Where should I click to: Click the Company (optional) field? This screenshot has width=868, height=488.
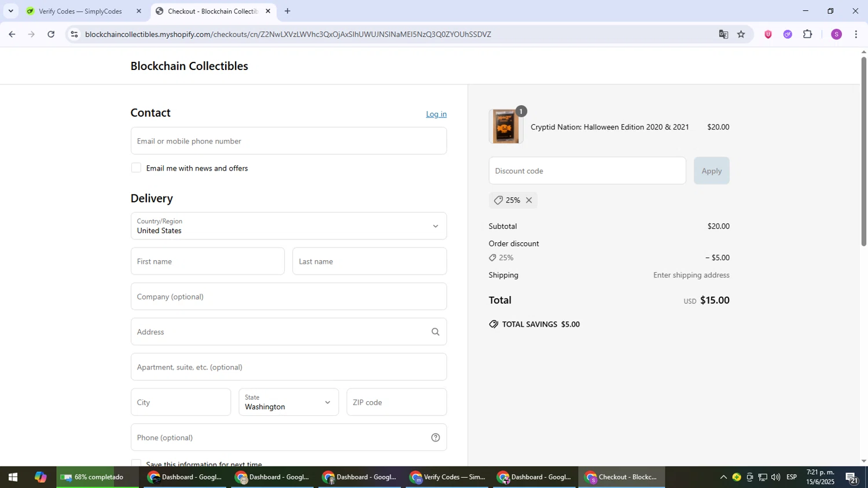coord(288,297)
